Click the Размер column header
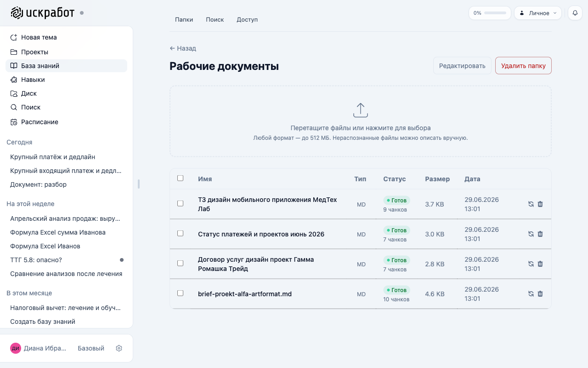The height and width of the screenshot is (368, 588). 437,179
